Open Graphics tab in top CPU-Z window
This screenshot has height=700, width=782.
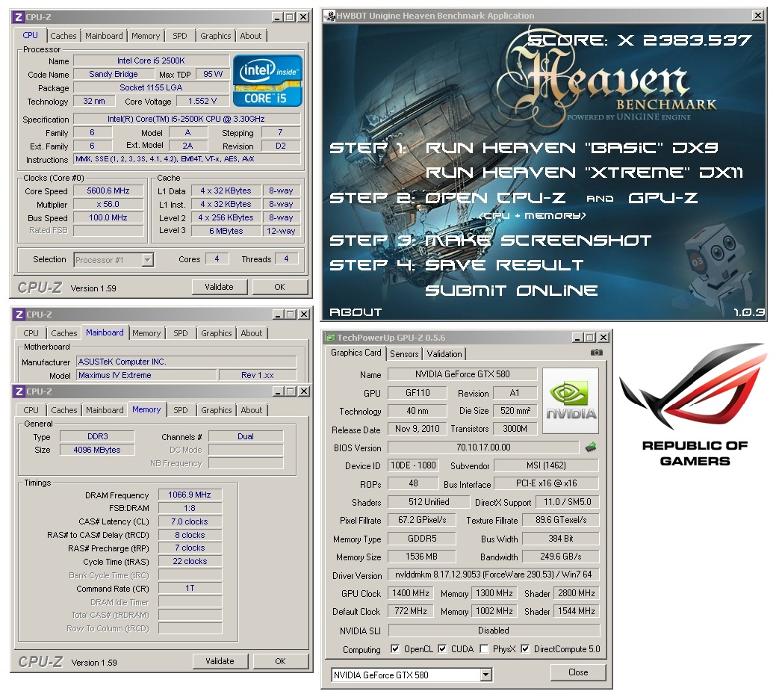(215, 36)
